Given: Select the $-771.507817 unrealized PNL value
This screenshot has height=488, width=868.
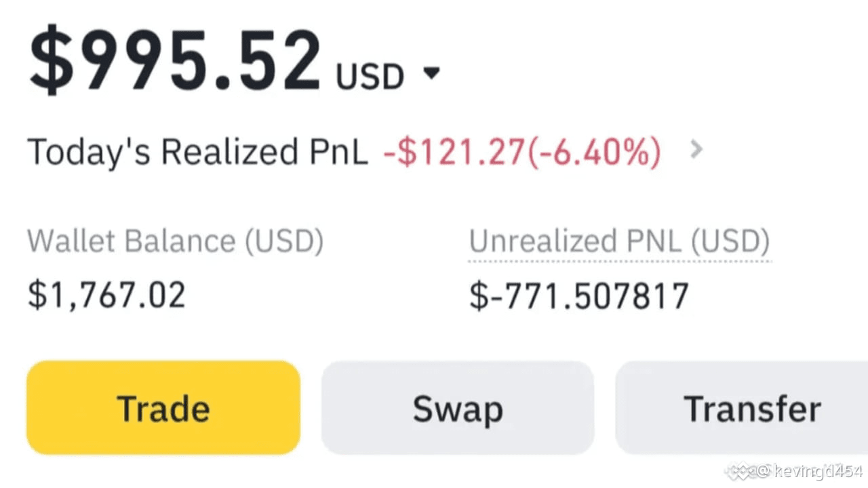Looking at the screenshot, I should 579,296.
